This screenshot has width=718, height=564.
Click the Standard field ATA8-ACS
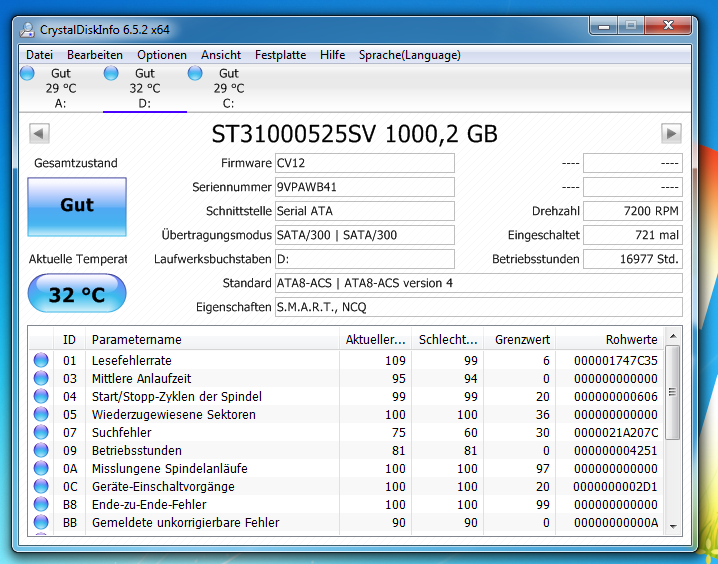[479, 283]
